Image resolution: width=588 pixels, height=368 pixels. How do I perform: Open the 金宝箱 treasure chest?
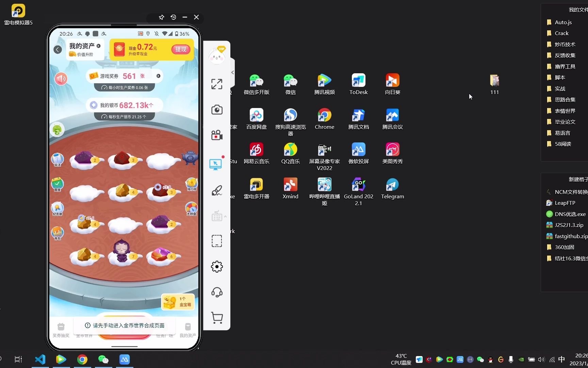178,302
